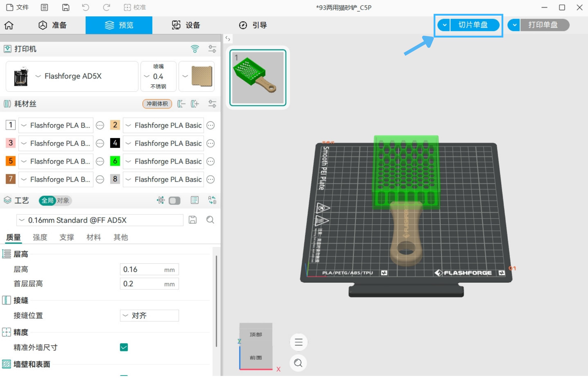Open the 校准 calibration menu
Image resolution: width=588 pixels, height=392 pixels.
coord(135,7)
